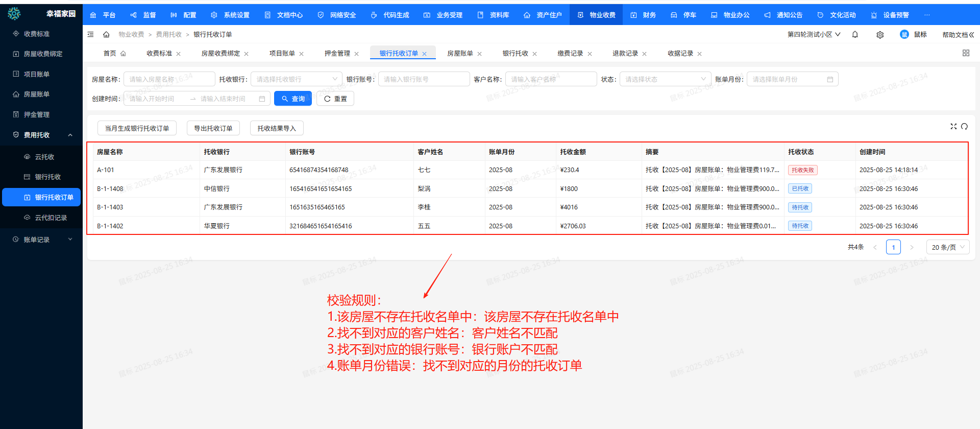Viewport: 980px width, 429px height.
Task: Click the 当月生成银行托收订单 button
Action: (137, 128)
